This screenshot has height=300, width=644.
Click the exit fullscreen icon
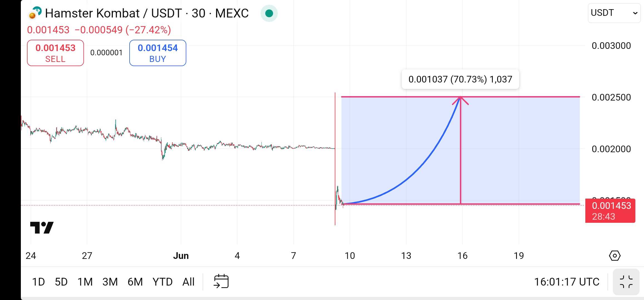tap(626, 282)
